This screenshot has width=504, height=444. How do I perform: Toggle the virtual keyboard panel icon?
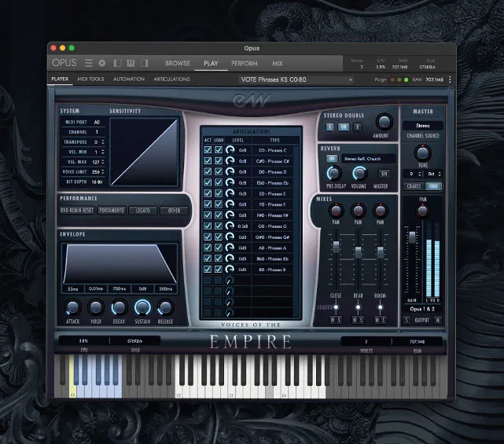[131, 63]
